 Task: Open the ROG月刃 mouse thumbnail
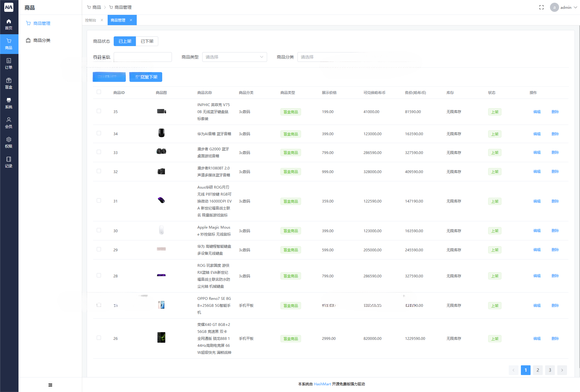coord(161,200)
